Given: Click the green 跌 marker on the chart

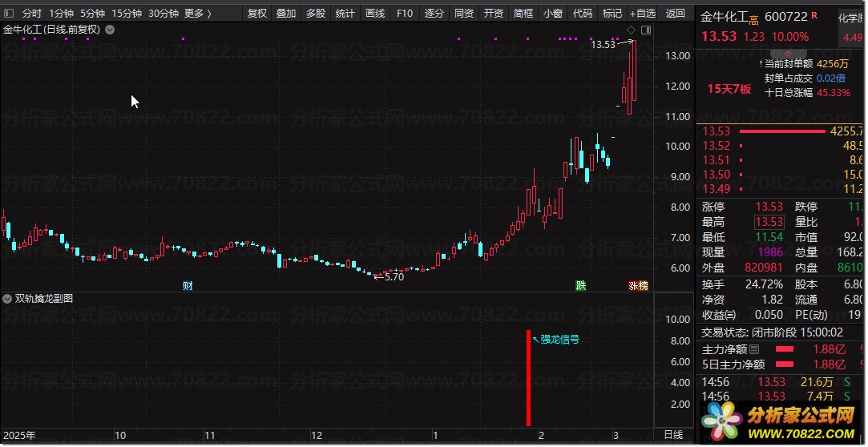Looking at the screenshot, I should coord(580,285).
